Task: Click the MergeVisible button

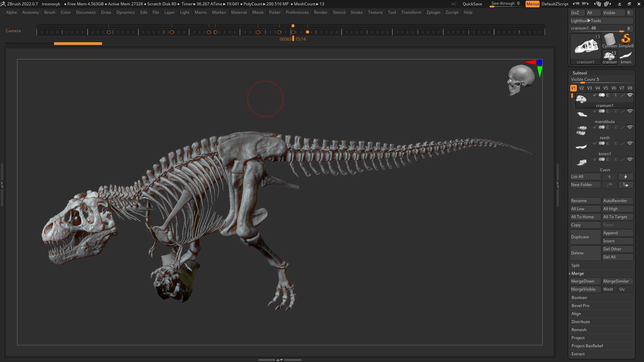Action: point(583,289)
